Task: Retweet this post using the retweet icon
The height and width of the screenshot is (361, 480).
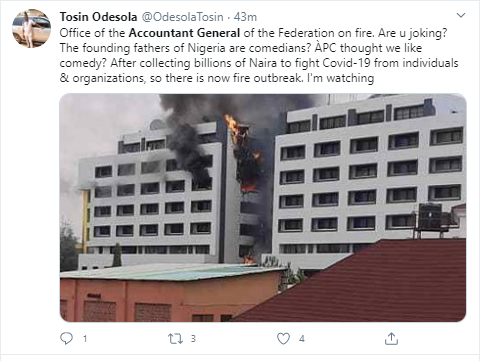Action: point(175,339)
